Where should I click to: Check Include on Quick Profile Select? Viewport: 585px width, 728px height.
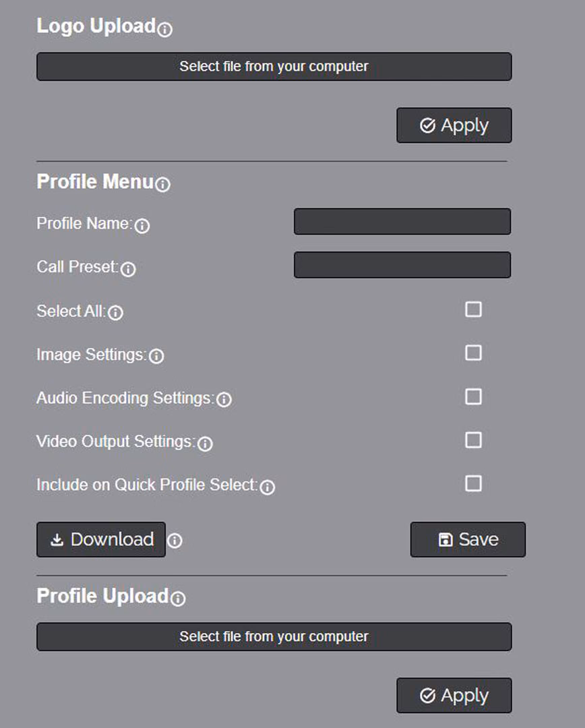coord(473,483)
